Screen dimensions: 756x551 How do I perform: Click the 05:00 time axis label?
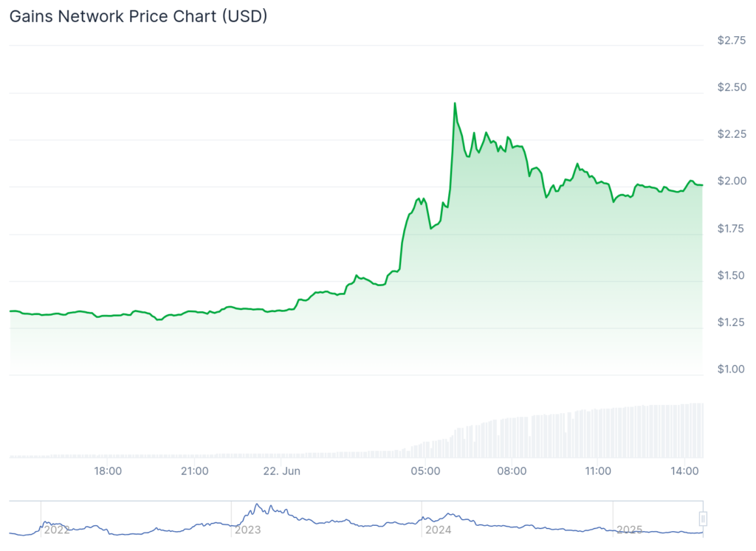click(426, 471)
